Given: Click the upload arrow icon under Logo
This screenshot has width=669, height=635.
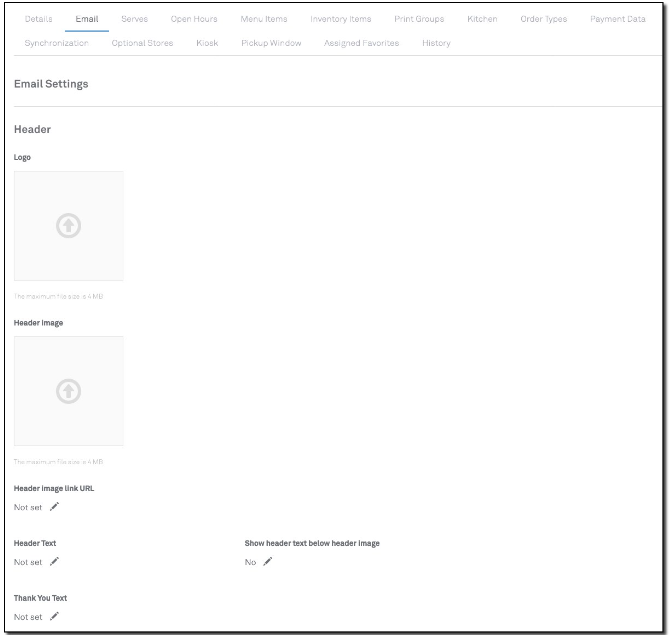Looking at the screenshot, I should [68, 226].
